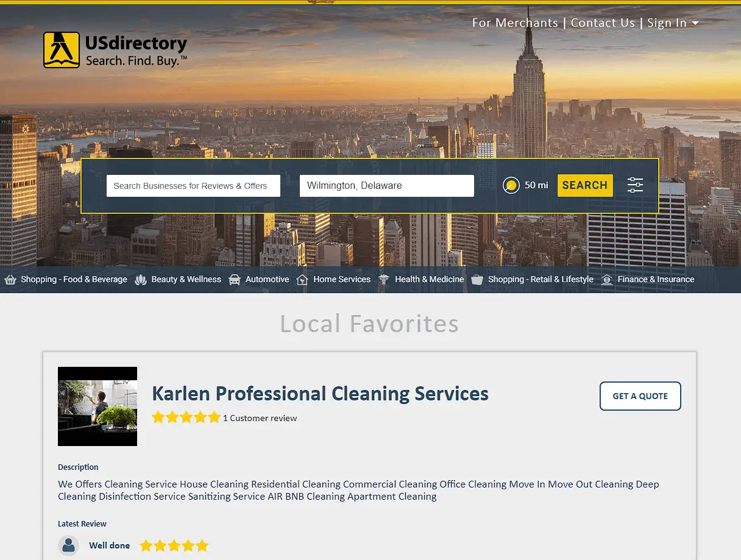Click the Health & Medicine caduceus icon
741x560 pixels.
[384, 280]
